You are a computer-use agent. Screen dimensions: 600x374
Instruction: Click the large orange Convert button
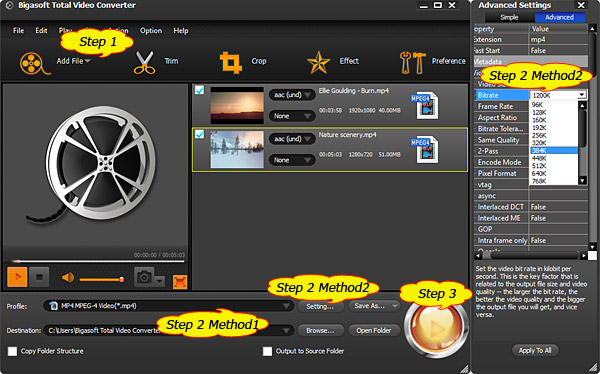436,327
